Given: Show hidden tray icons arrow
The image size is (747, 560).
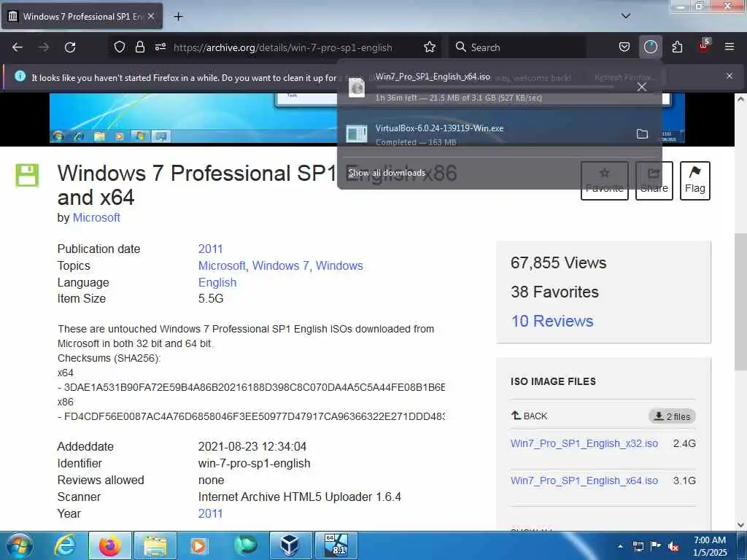Looking at the screenshot, I should [x=620, y=546].
